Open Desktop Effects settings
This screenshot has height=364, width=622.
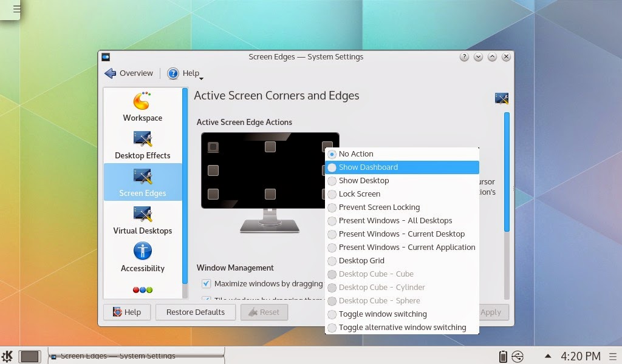point(142,144)
